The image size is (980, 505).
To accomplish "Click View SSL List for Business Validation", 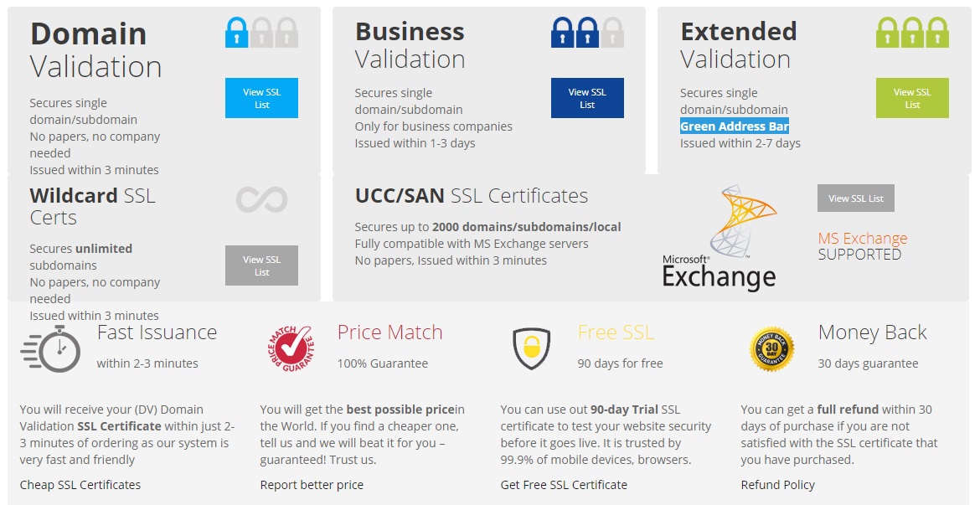I will tap(586, 98).
